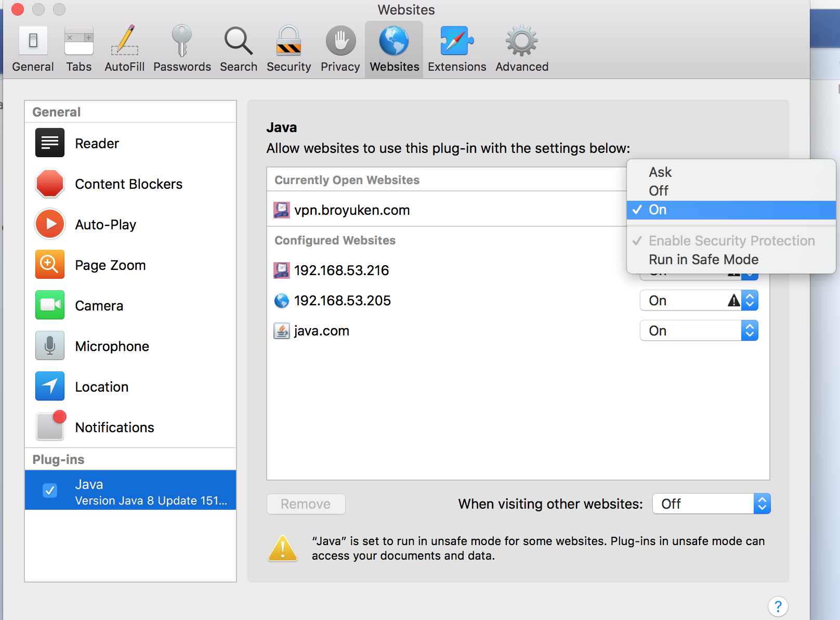The width and height of the screenshot is (840, 620).
Task: Open the Tabs preferences pane
Action: pos(79,50)
